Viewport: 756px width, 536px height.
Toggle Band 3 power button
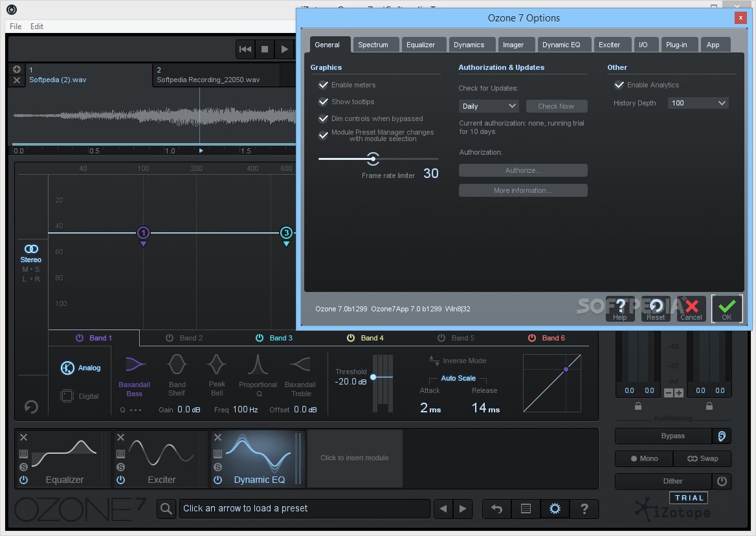(x=260, y=338)
